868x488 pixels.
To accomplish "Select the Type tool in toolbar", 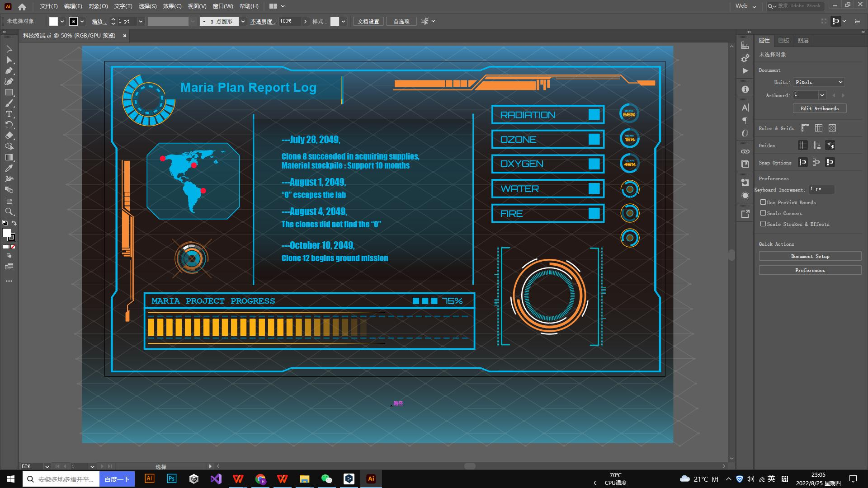I will [8, 114].
